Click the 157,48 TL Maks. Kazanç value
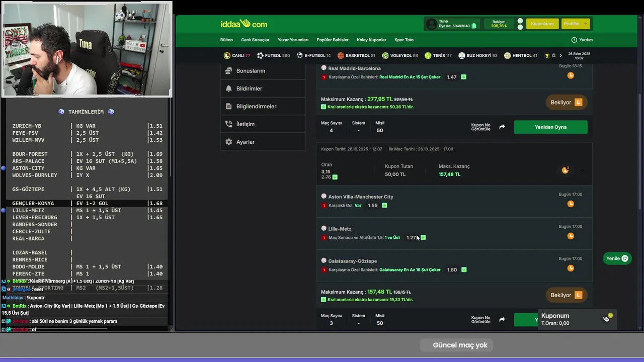This screenshot has width=644, height=362. [x=449, y=174]
